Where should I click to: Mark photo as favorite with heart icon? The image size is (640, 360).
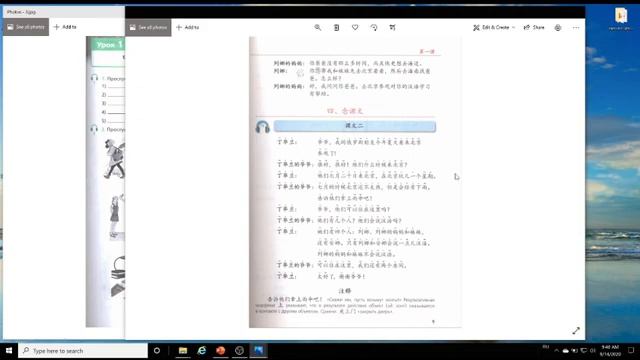pos(355,27)
